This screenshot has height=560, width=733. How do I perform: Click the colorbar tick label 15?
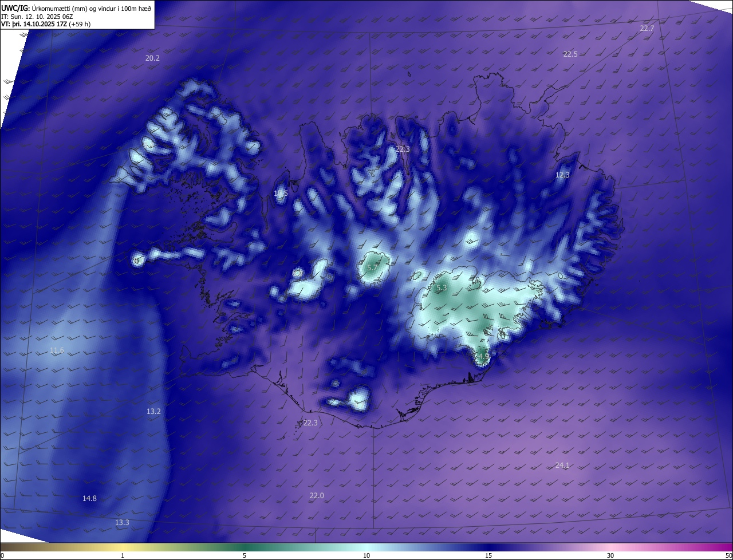[x=488, y=556]
